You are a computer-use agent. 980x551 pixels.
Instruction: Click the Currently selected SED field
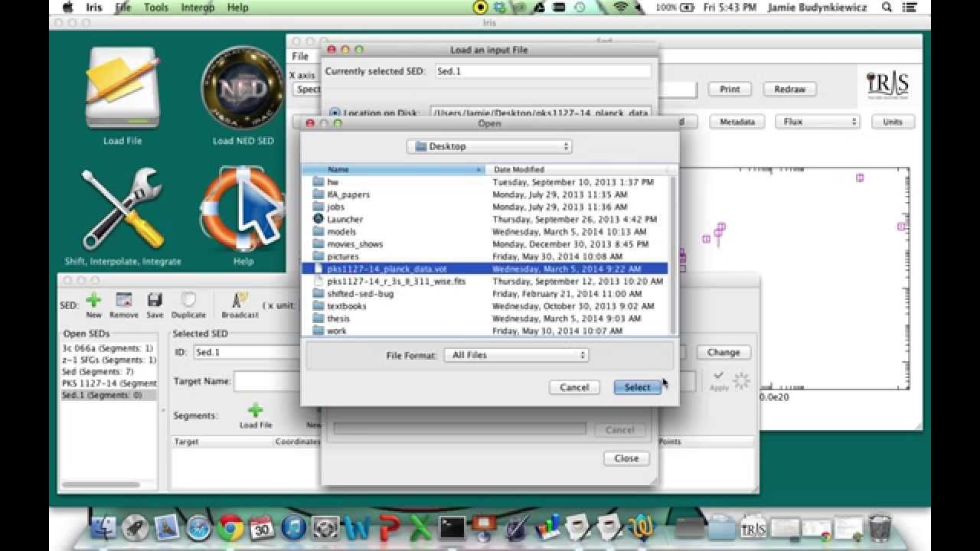[x=543, y=71]
